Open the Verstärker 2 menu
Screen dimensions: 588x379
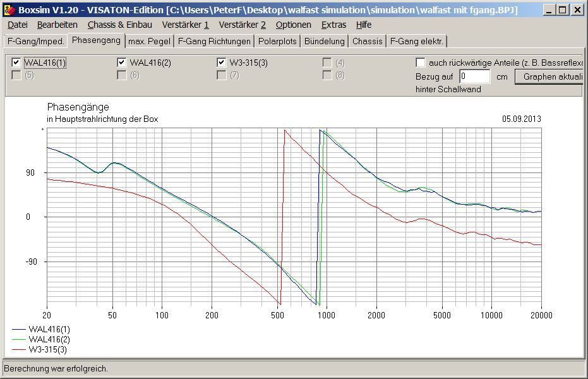(243, 25)
